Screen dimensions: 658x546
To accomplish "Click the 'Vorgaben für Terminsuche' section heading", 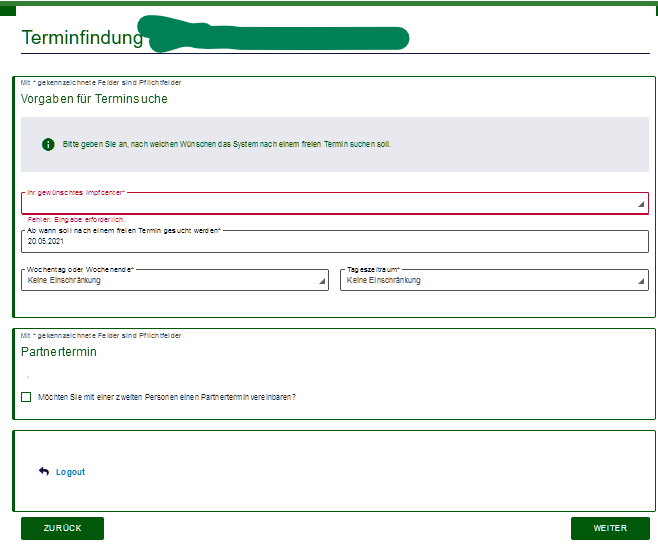I will 94,99.
